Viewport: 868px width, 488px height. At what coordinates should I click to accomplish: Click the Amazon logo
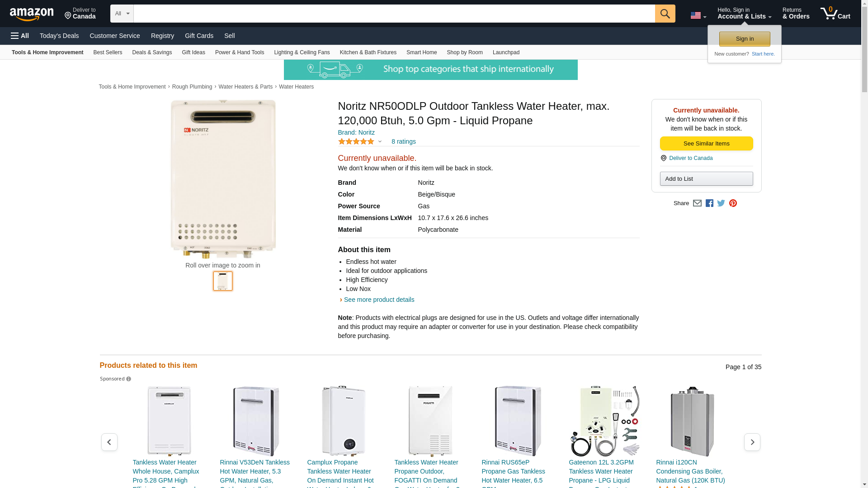coord(32,14)
